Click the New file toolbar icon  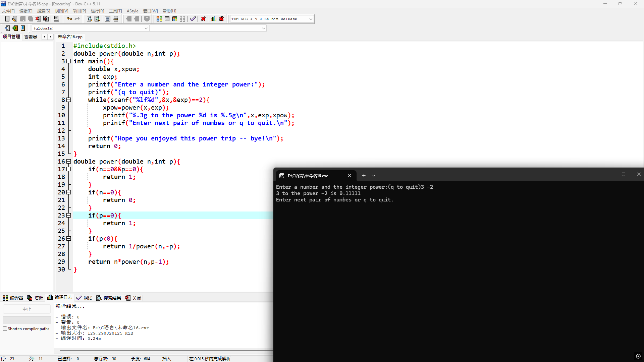[x=7, y=19]
